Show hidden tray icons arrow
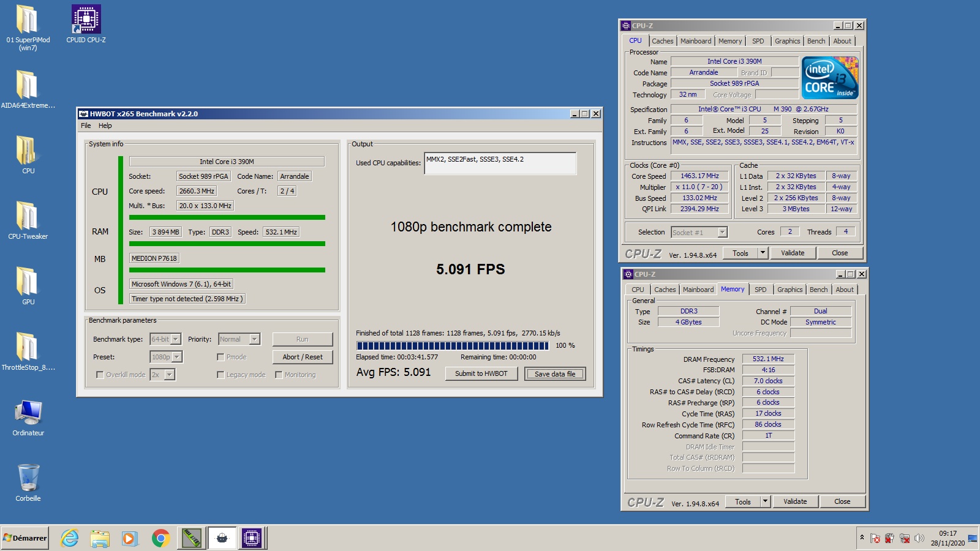980x551 pixels. (x=862, y=538)
